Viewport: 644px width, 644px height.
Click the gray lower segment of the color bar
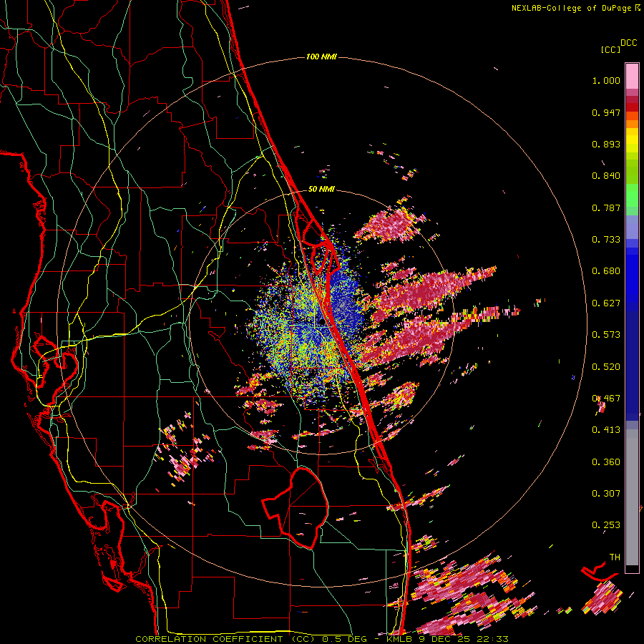[632, 497]
